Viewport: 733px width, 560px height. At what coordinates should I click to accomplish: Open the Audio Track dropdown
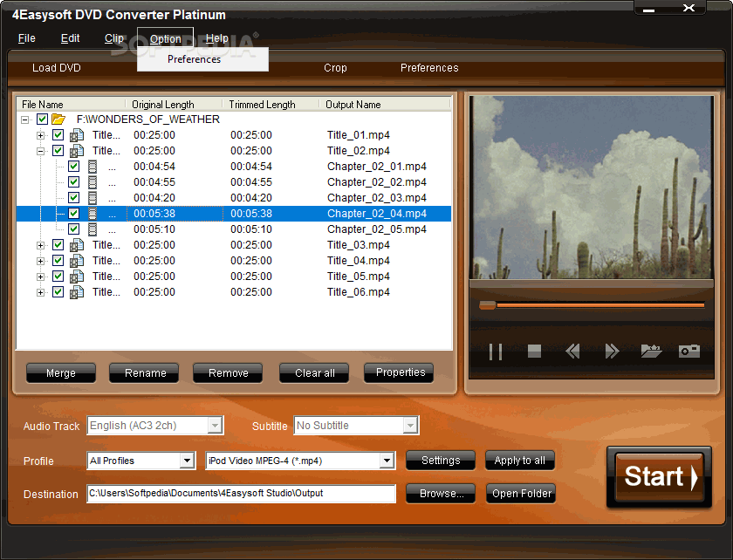click(x=215, y=426)
